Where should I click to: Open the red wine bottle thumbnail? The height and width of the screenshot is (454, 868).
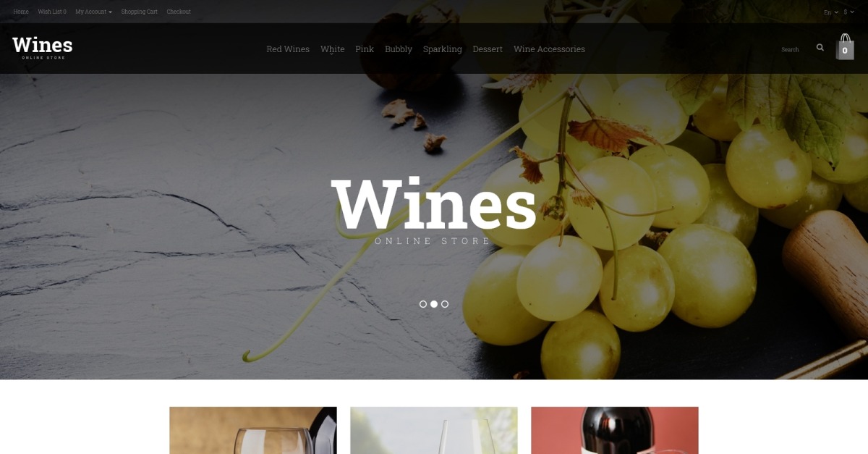pos(615,430)
